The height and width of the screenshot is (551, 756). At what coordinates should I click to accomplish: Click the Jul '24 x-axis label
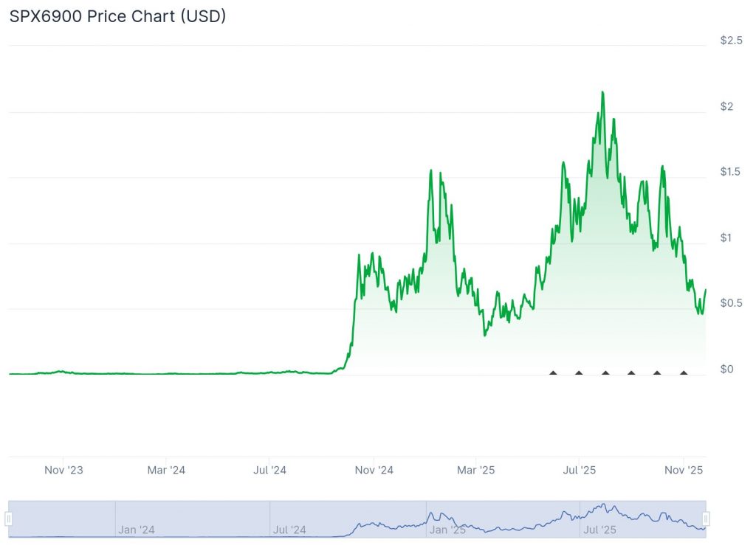(269, 470)
